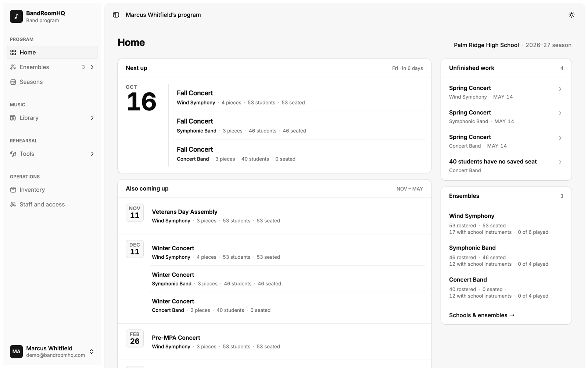
Task: Switch theme with the sun icon
Action: 571,15
